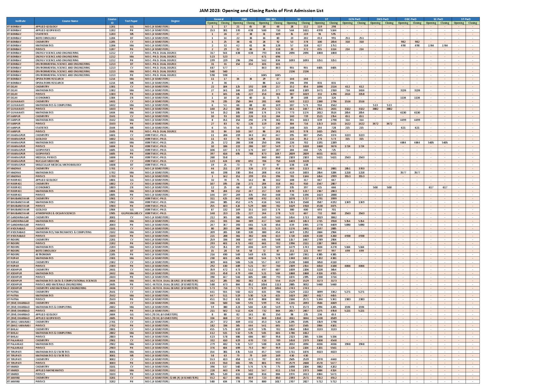Click the 'General' category header
Viewport: 542px width, 392px height.
(219, 19)
